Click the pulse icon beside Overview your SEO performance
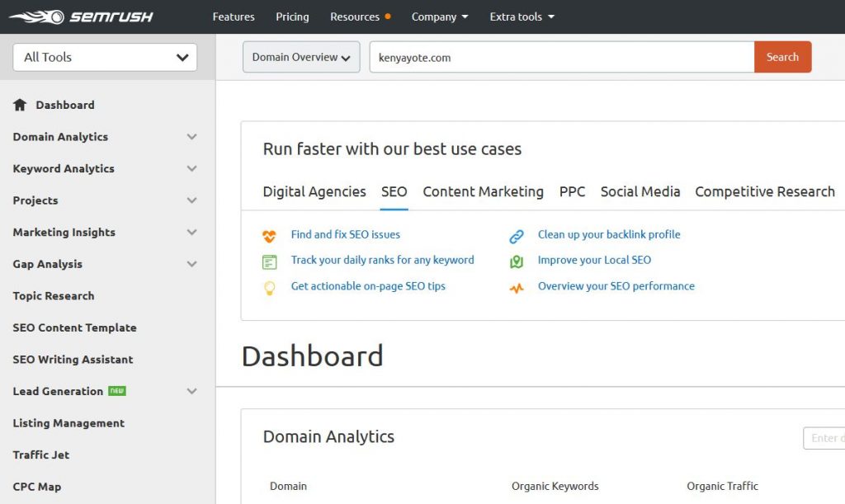Viewport: 845px width, 504px height. pyautogui.click(x=517, y=288)
